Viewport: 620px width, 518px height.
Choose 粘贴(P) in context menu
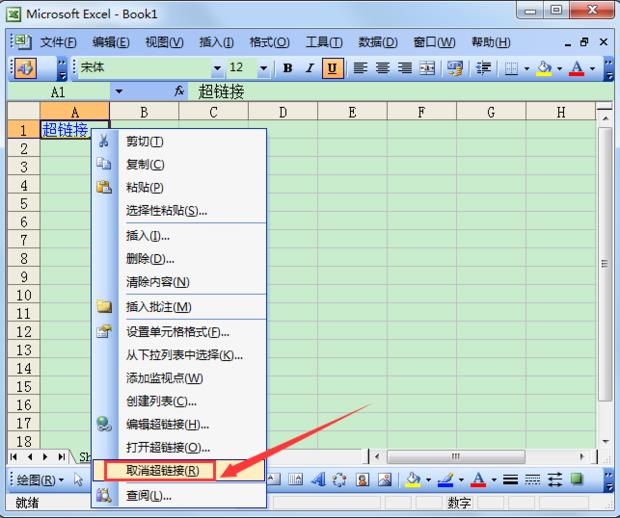tap(179, 187)
